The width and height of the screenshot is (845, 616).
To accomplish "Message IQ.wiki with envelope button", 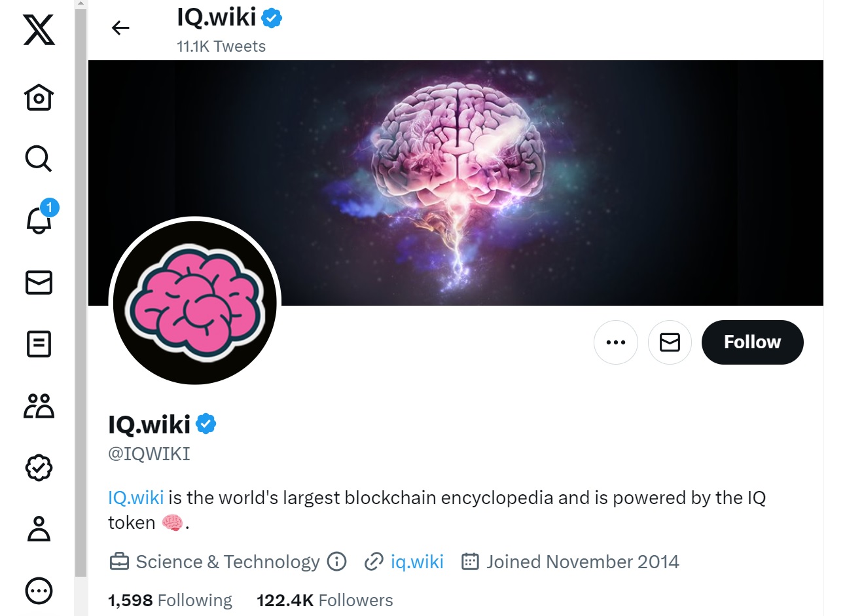I will pyautogui.click(x=670, y=342).
